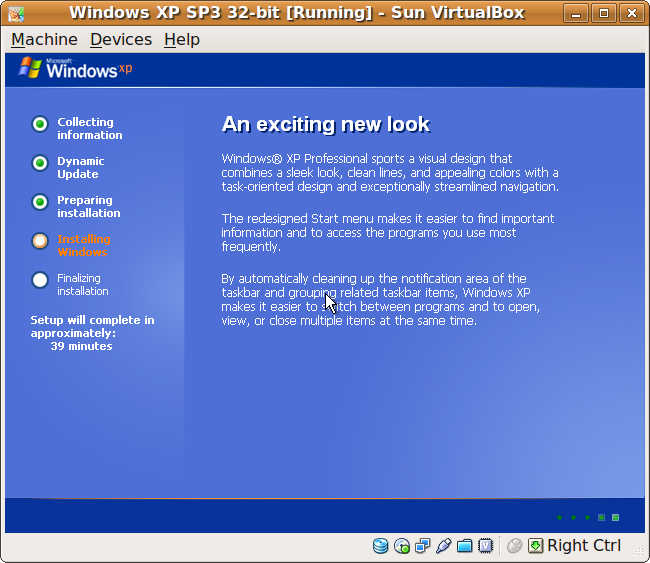
Task: Click the mouse integration status icon
Action: pyautogui.click(x=514, y=546)
